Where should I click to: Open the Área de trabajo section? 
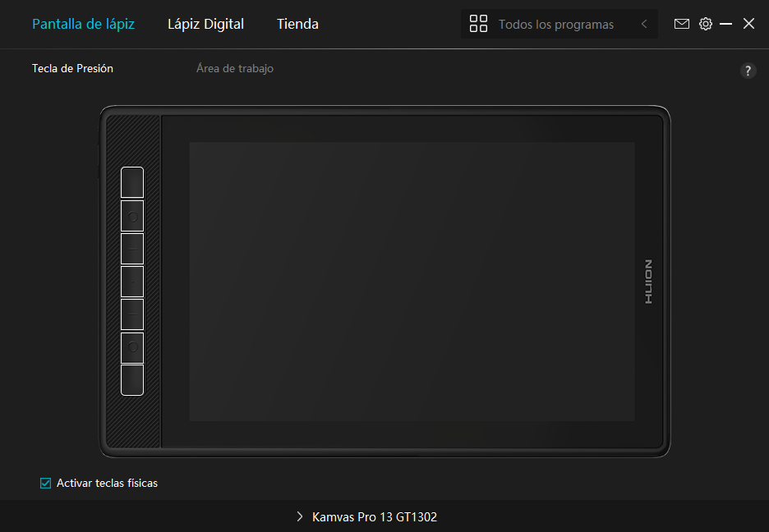(235, 69)
